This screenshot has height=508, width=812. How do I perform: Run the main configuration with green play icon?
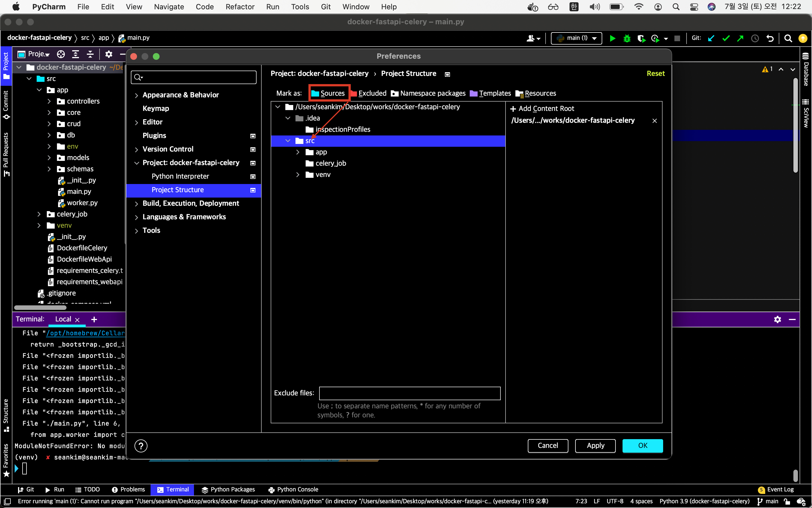pos(612,38)
